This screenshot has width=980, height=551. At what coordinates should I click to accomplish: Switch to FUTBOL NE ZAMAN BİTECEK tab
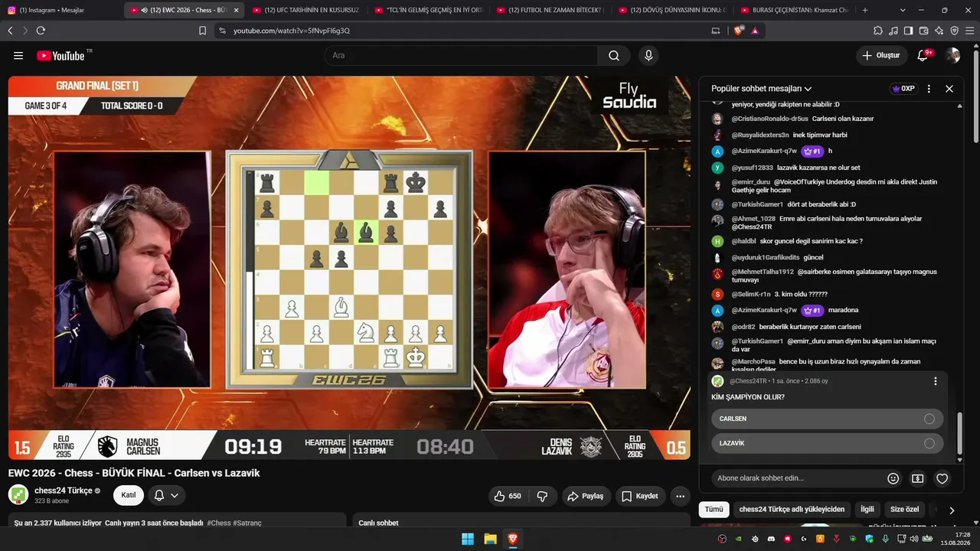[551, 10]
